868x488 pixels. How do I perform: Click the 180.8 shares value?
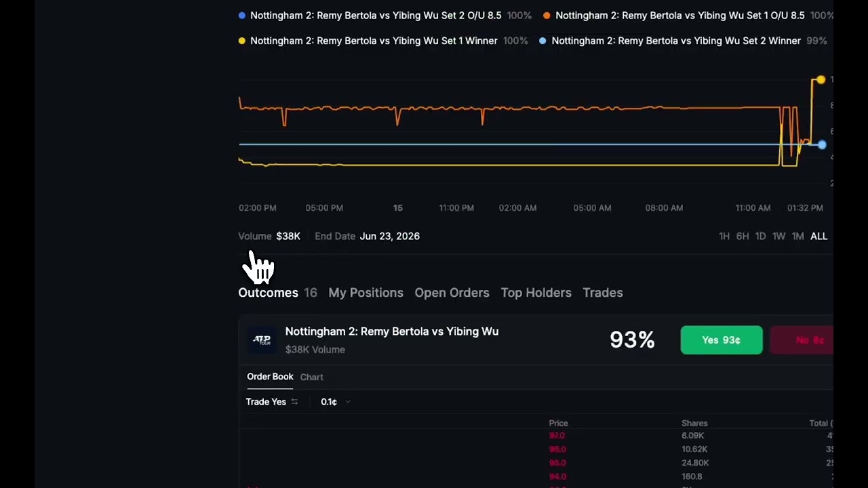(x=692, y=476)
